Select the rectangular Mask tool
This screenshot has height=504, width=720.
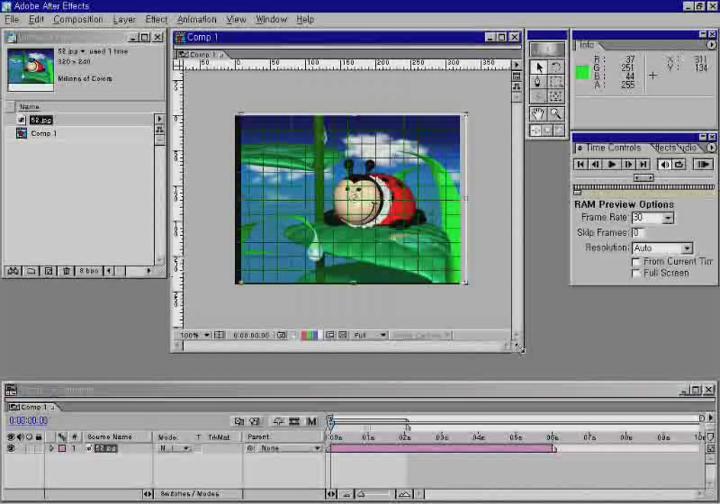(556, 82)
